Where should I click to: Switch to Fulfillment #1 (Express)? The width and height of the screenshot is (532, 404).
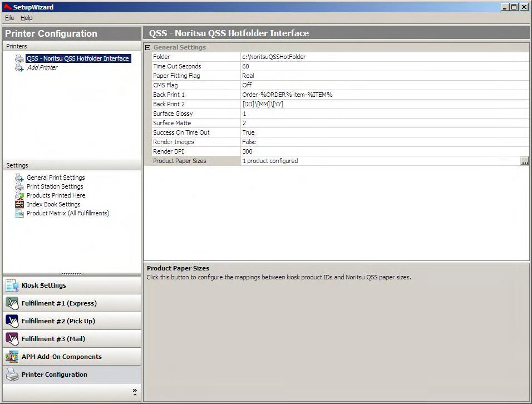coord(72,303)
